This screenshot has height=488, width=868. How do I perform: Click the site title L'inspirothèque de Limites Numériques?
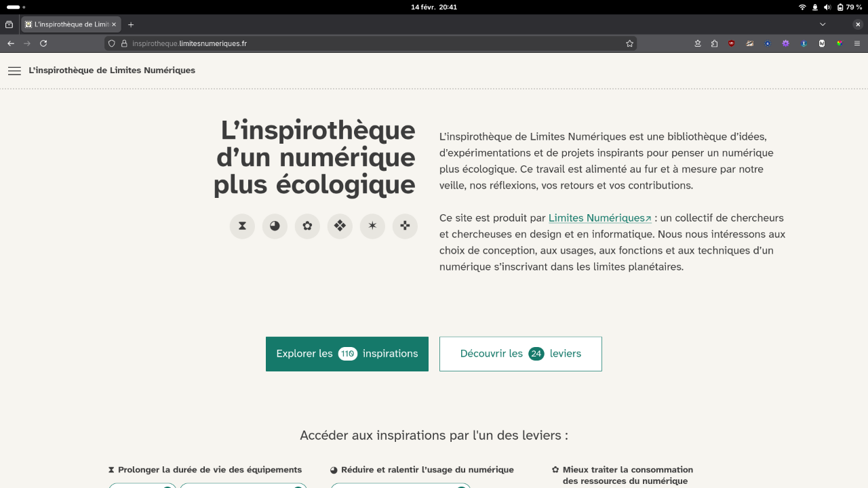[x=112, y=70]
